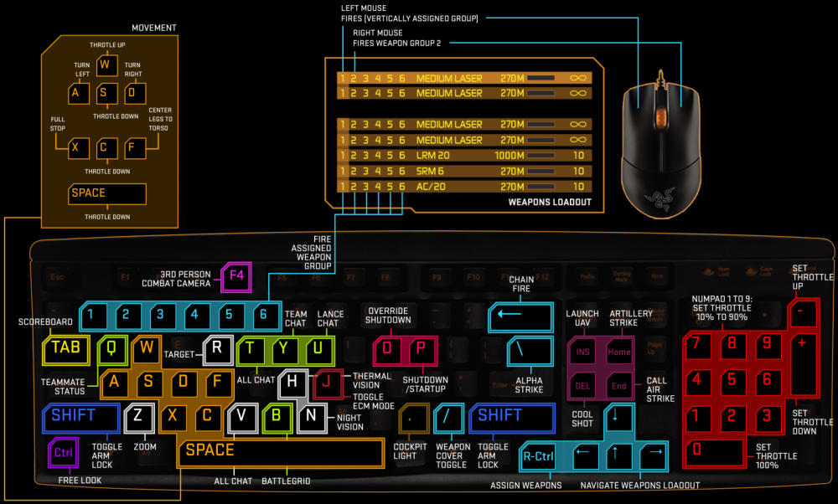Select the slash weapon cover toggle key
This screenshot has height=504, width=838.
pos(448,418)
